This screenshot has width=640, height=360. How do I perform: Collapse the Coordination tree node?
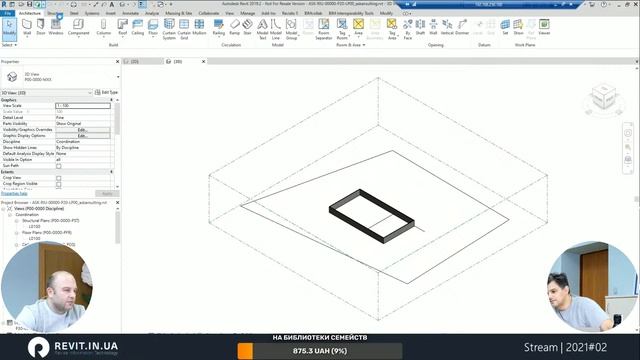click(x=10, y=215)
